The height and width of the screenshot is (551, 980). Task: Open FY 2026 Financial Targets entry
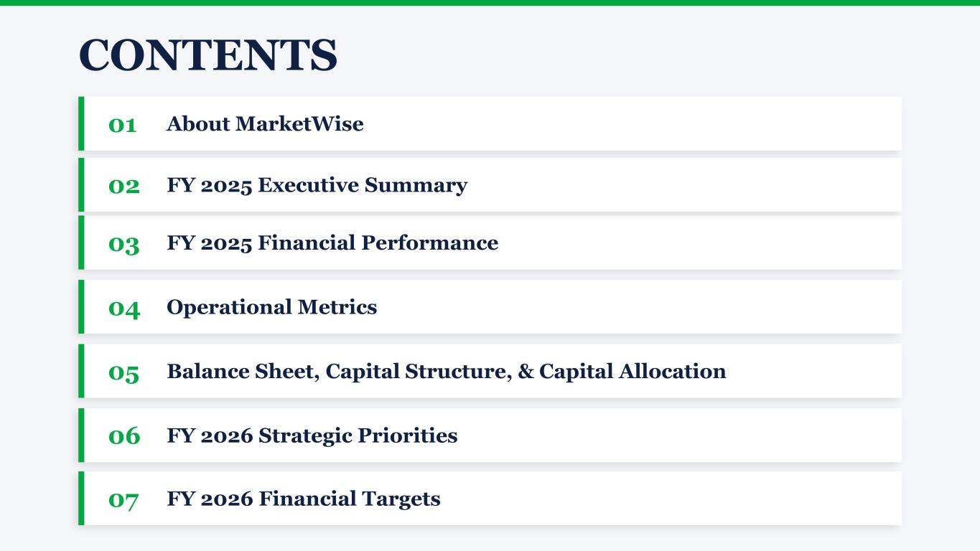pos(303,499)
